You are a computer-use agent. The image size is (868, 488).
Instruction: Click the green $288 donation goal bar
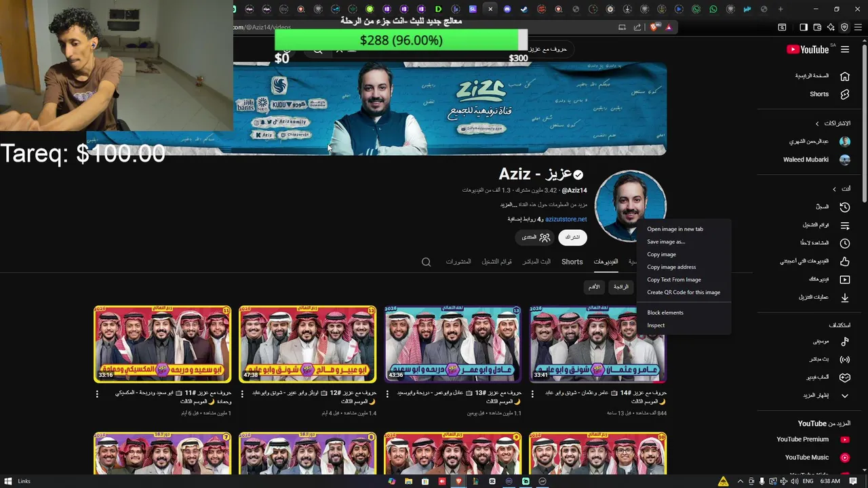tap(401, 40)
